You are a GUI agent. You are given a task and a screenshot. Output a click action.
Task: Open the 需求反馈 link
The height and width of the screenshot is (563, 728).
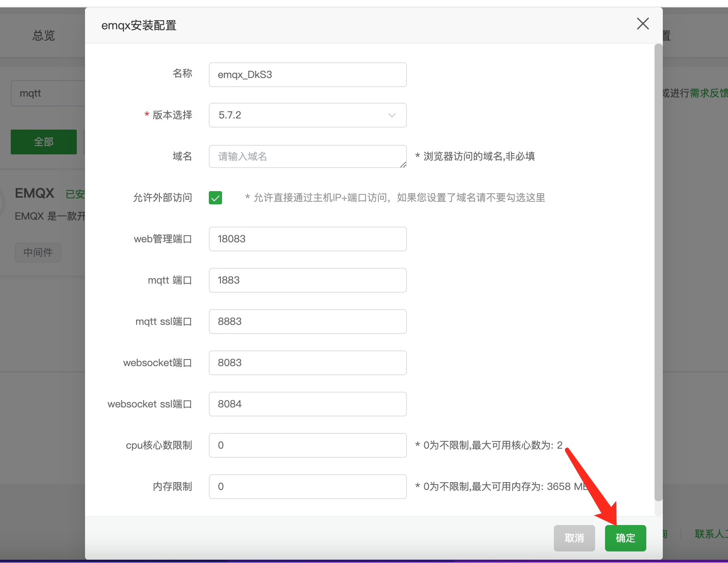(x=708, y=93)
